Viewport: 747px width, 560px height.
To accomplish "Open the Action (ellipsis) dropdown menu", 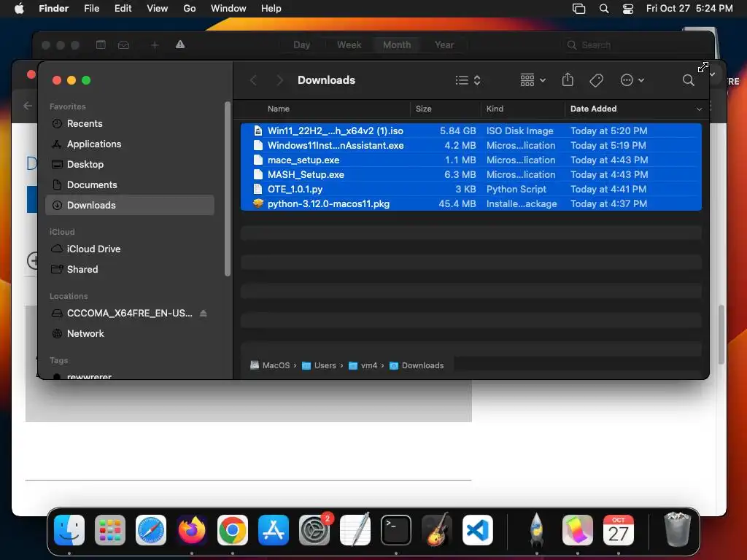I will 632,80.
